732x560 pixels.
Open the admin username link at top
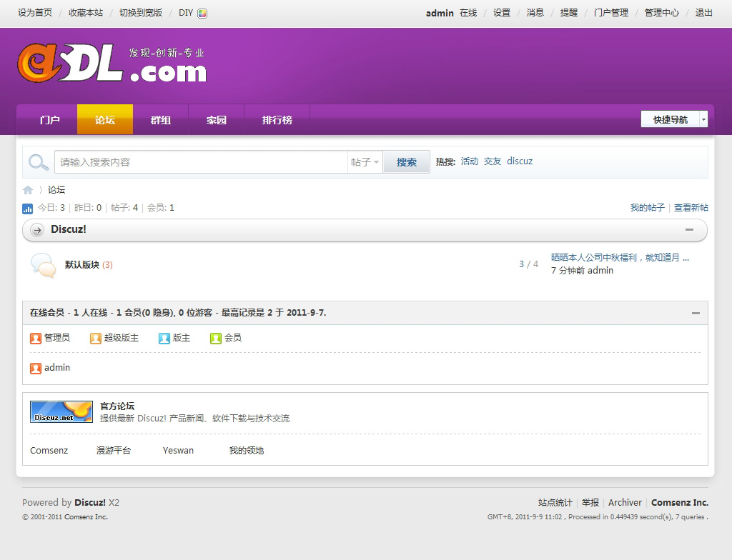440,13
